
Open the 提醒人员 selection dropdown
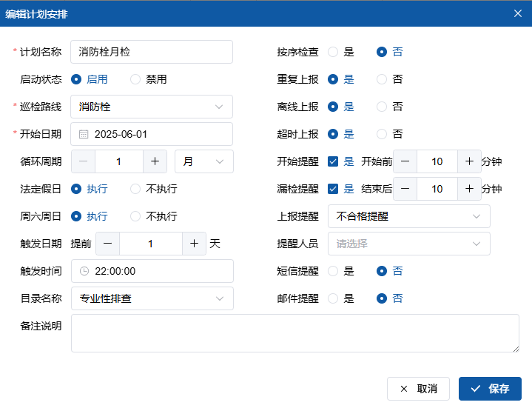pyautogui.click(x=408, y=244)
